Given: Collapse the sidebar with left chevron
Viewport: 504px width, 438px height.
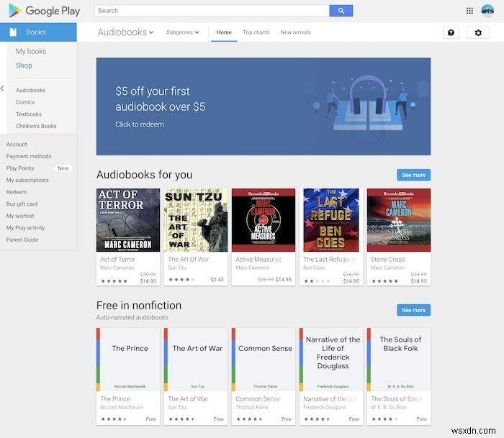Looking at the screenshot, I should click(x=2, y=88).
